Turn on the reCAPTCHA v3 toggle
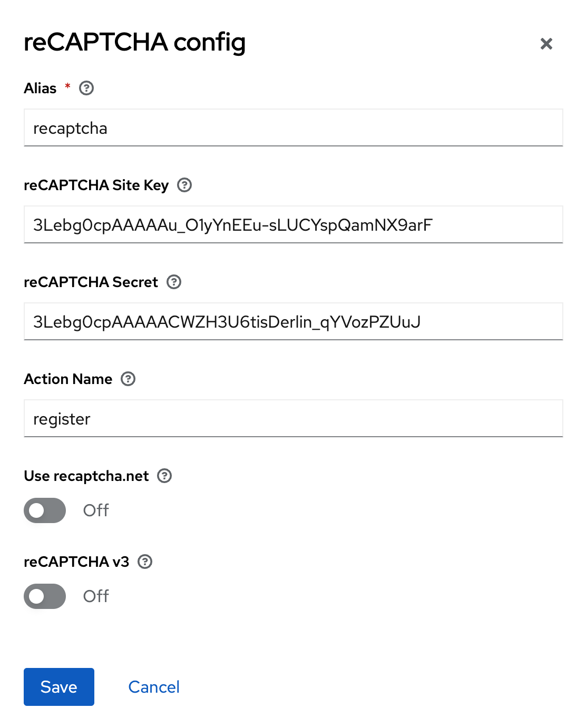This screenshot has width=586, height=728. 45,596
